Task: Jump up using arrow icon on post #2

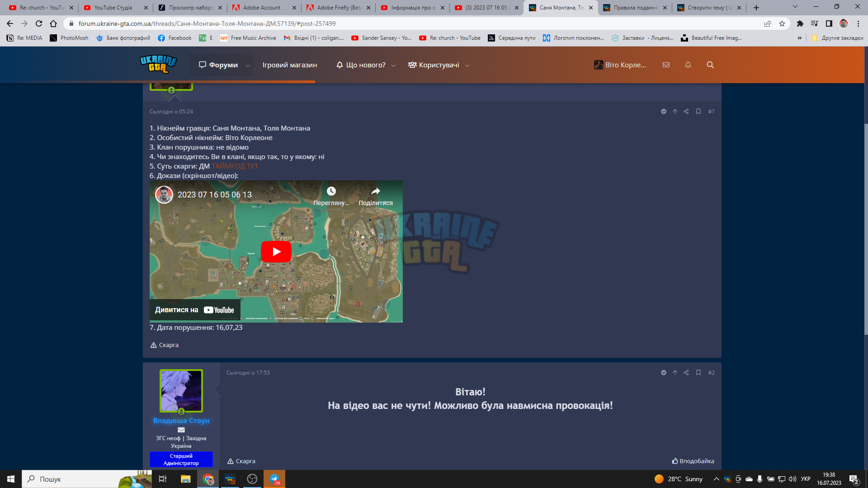Action: (675, 373)
